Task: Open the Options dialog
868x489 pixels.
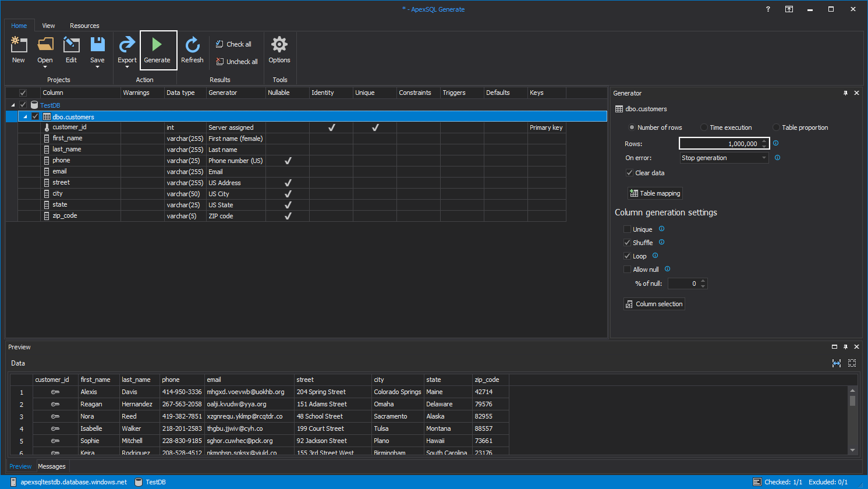Action: point(279,50)
